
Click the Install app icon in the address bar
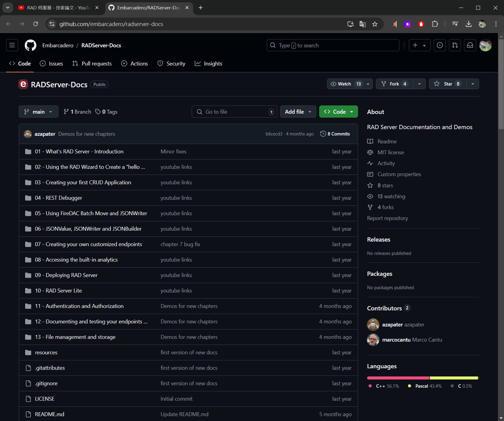pos(350,24)
